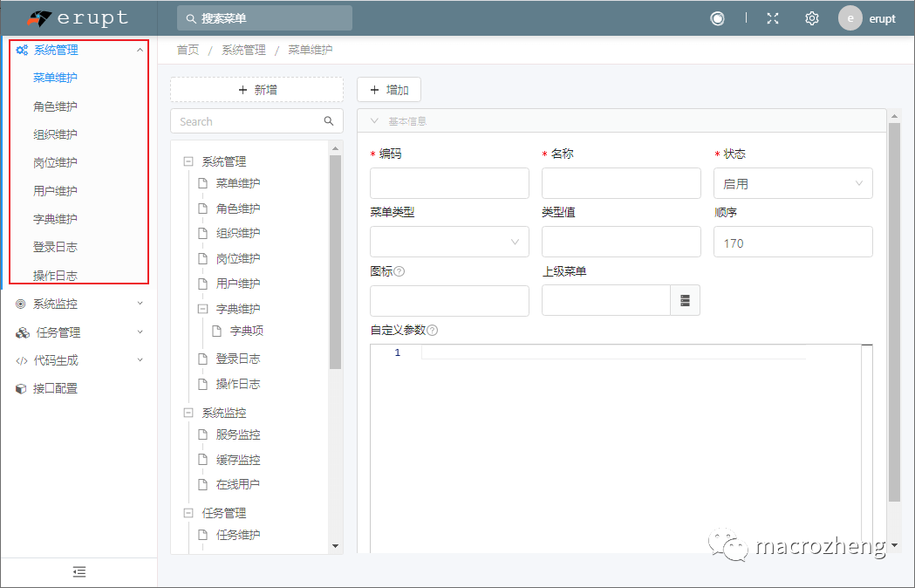Open the 上级菜单 picker list icon

(x=685, y=300)
